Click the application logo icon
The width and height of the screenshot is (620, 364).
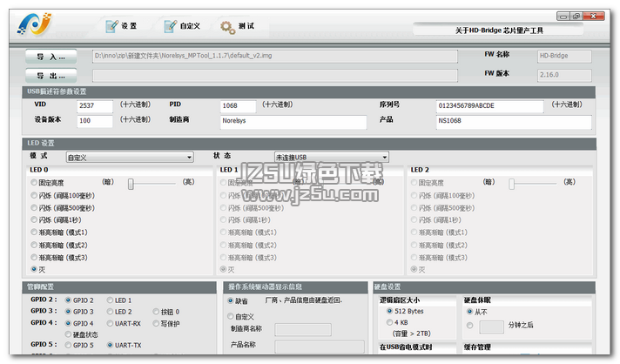(35, 24)
